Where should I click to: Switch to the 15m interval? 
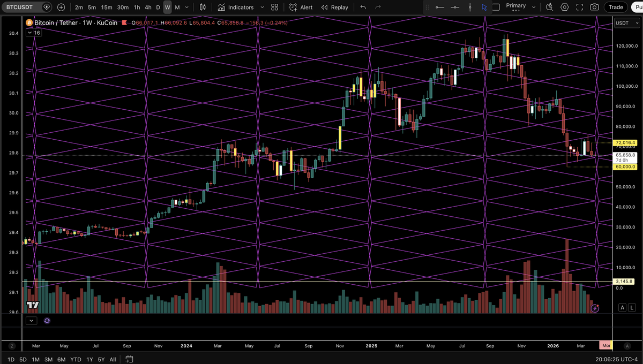click(107, 7)
